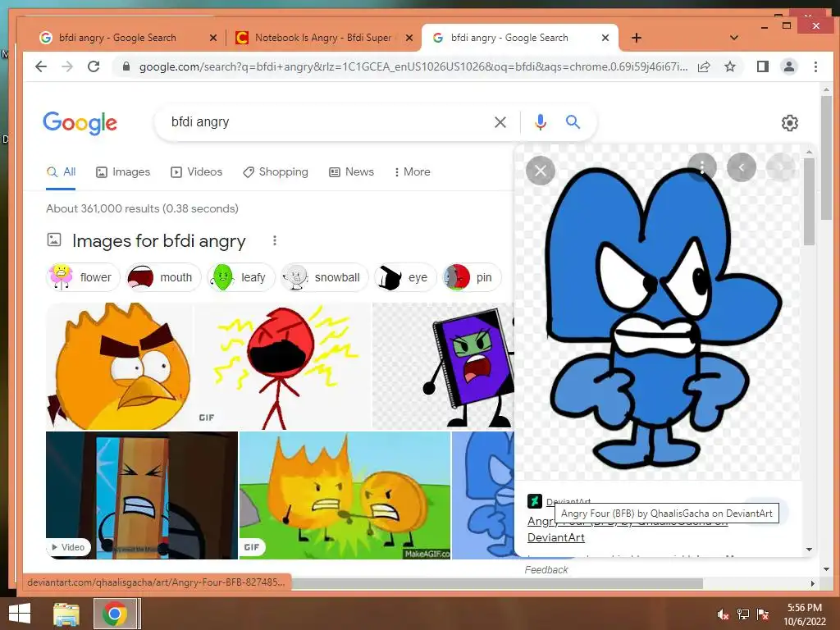Click the 'About 361,000 results' text
Screen dimensions: 840x630
tap(143, 208)
